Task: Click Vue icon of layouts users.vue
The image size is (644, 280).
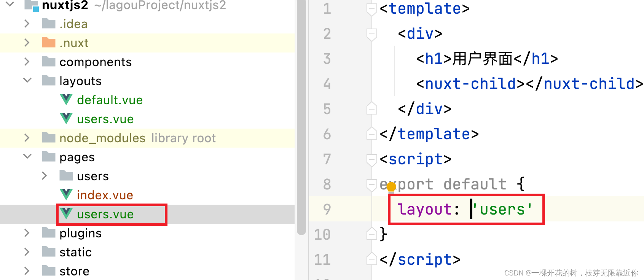Action: [66, 119]
